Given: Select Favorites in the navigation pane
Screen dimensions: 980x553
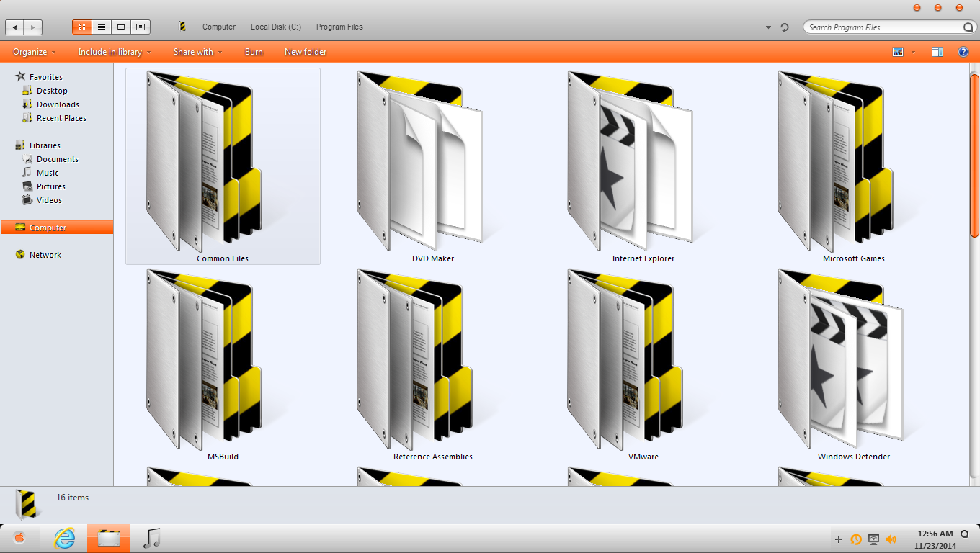Looking at the screenshot, I should point(45,77).
